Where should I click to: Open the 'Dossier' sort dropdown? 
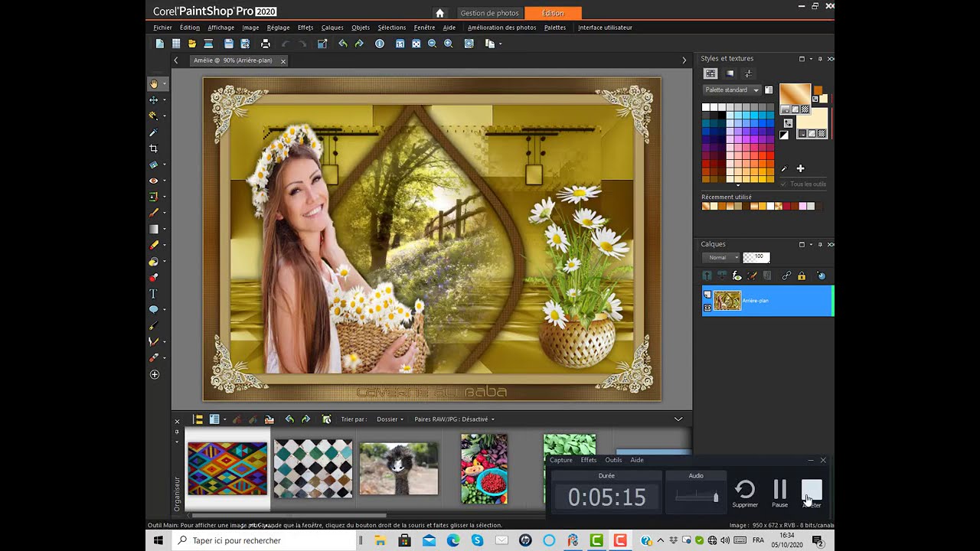pyautogui.click(x=390, y=419)
